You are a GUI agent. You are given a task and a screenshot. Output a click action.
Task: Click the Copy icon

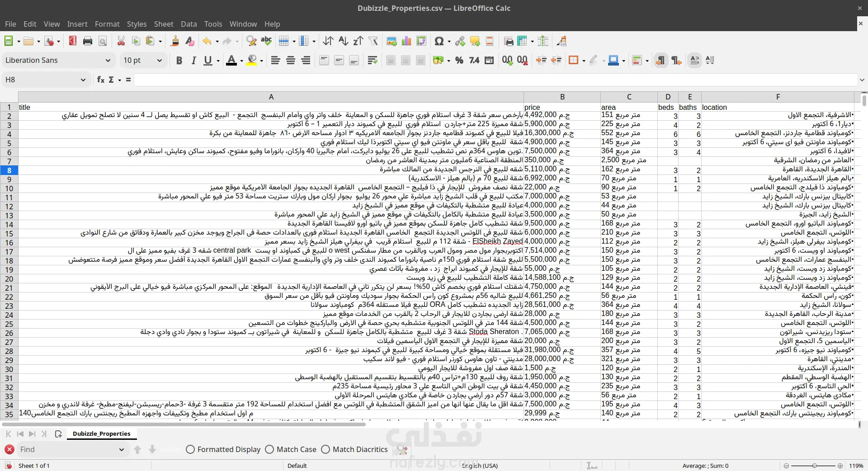pos(136,41)
